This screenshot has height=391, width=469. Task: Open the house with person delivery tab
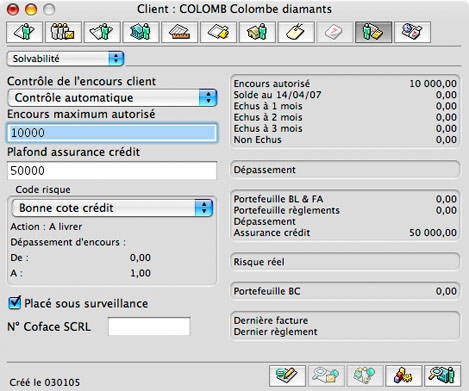(x=257, y=32)
